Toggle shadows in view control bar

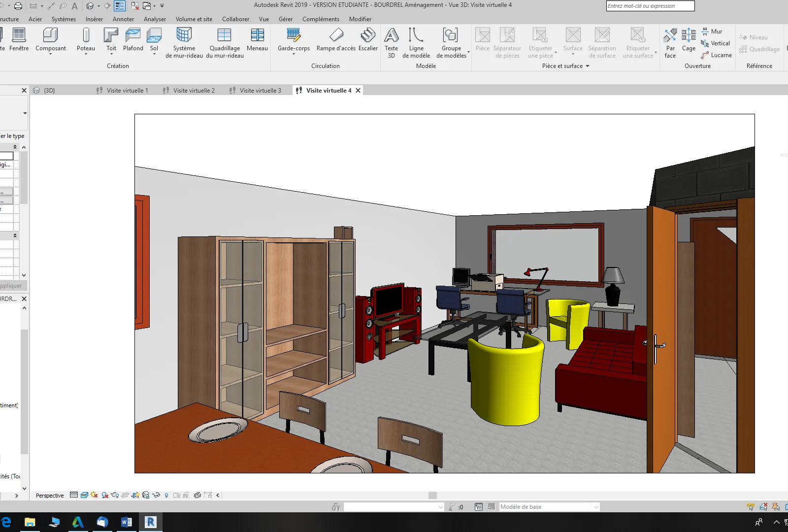105,495
